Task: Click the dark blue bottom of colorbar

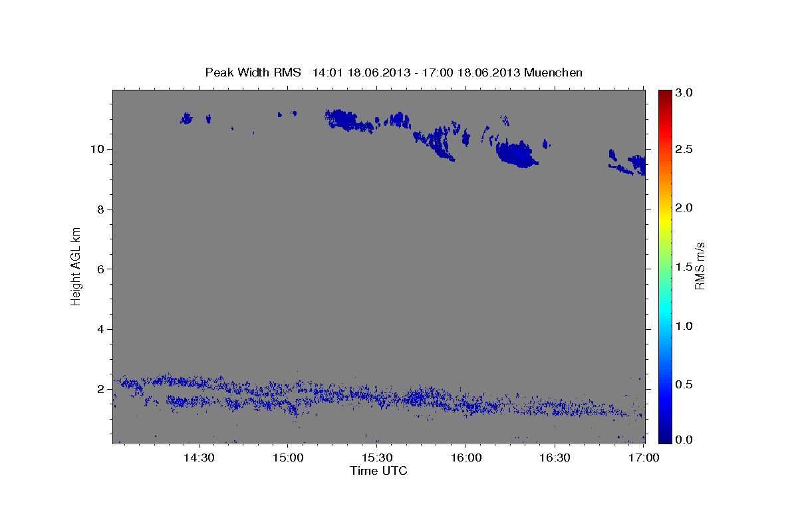Action: coord(665,438)
